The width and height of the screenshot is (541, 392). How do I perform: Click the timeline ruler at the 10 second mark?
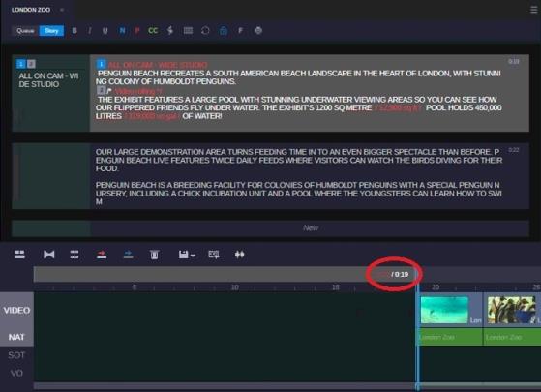234,287
